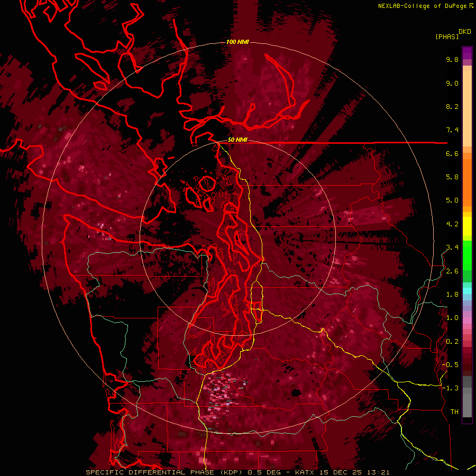Click the 9.0 value on the legend

[x=452, y=84]
